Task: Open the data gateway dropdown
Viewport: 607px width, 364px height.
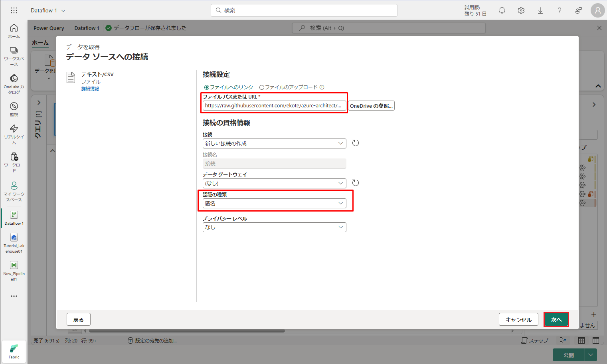Action: tap(274, 183)
